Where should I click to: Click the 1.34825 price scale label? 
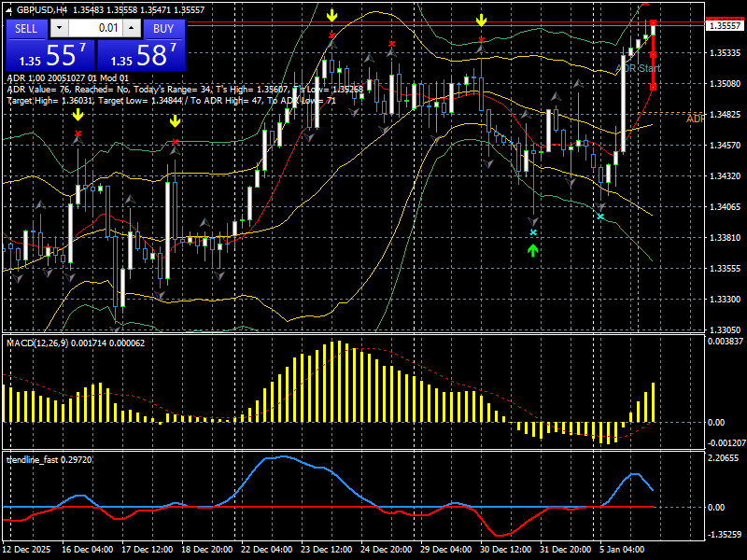[725, 114]
